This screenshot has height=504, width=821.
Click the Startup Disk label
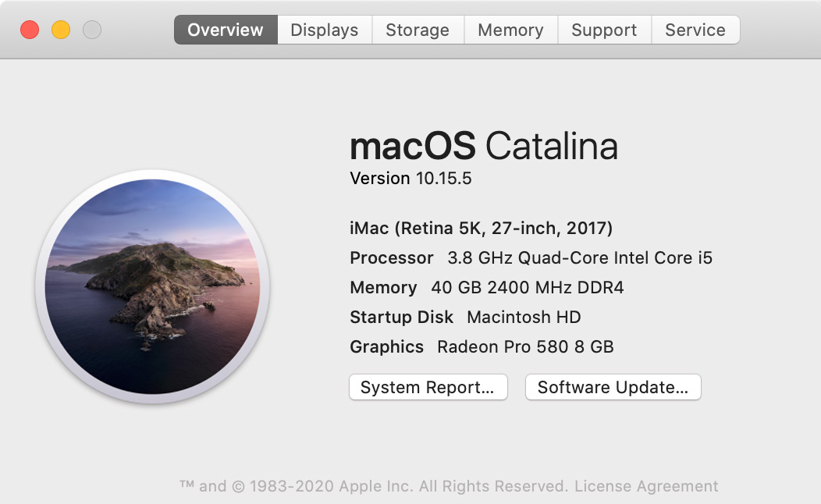coord(402,318)
